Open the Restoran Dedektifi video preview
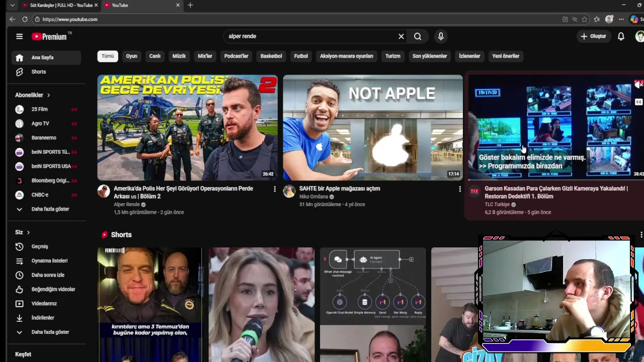The width and height of the screenshot is (644, 362). click(556, 128)
